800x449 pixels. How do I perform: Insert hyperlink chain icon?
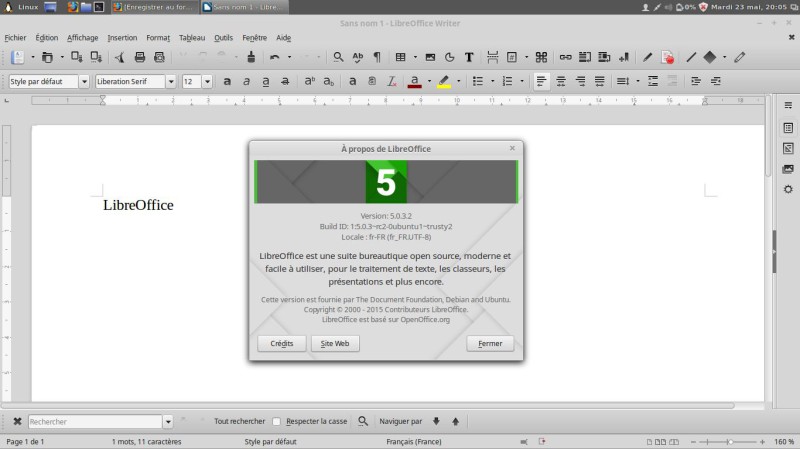(x=565, y=57)
